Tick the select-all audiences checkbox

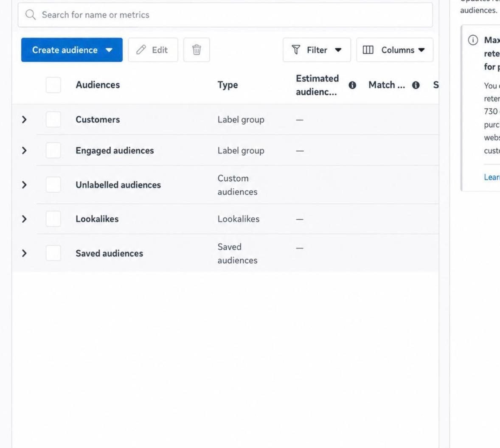click(x=53, y=85)
